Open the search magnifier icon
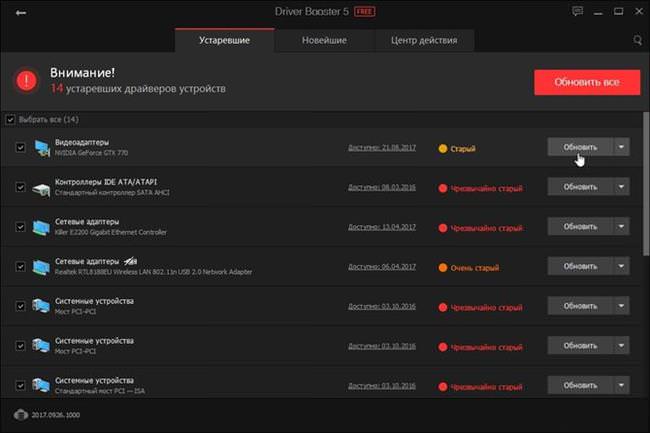 tap(638, 40)
